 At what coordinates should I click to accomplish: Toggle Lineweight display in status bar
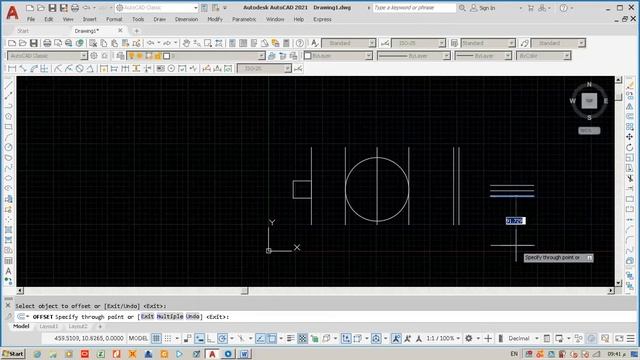pyautogui.click(x=290, y=338)
